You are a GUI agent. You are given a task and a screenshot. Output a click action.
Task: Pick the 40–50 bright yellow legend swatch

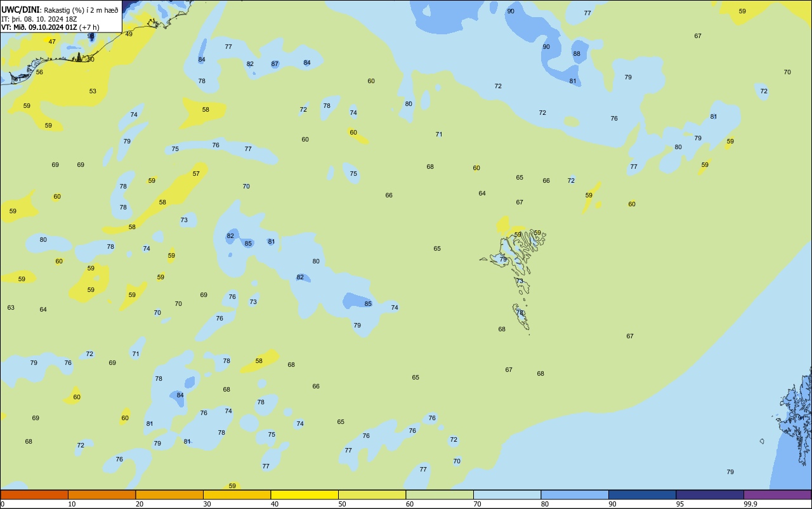pos(304,494)
